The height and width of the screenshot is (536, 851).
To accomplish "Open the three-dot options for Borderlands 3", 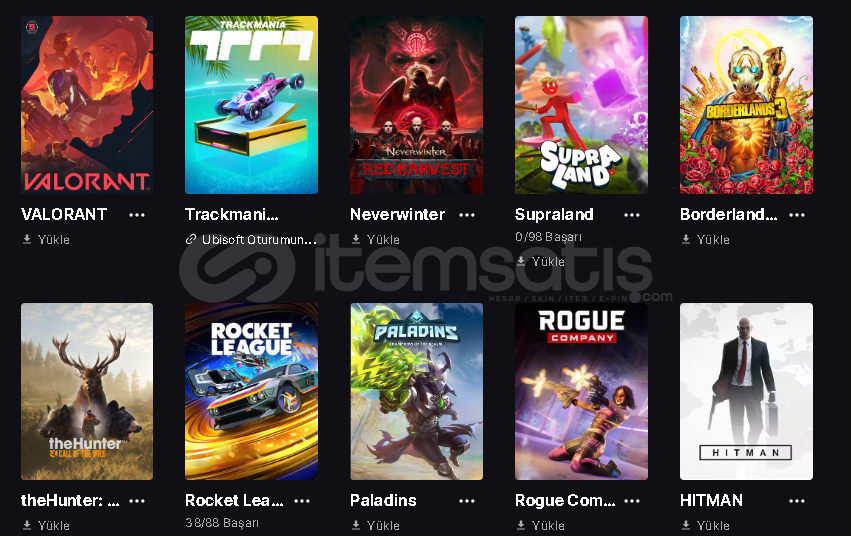I will [797, 215].
